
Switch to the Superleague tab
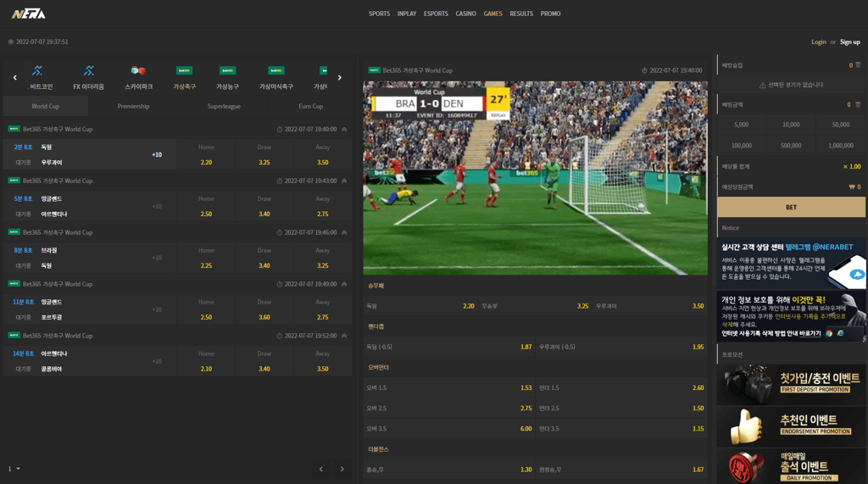(x=224, y=106)
